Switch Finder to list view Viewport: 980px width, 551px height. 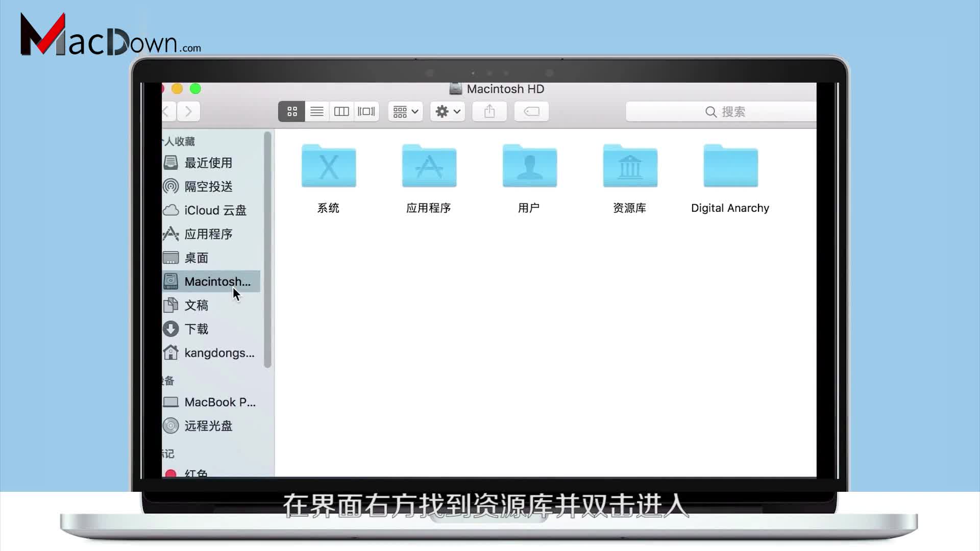[316, 111]
